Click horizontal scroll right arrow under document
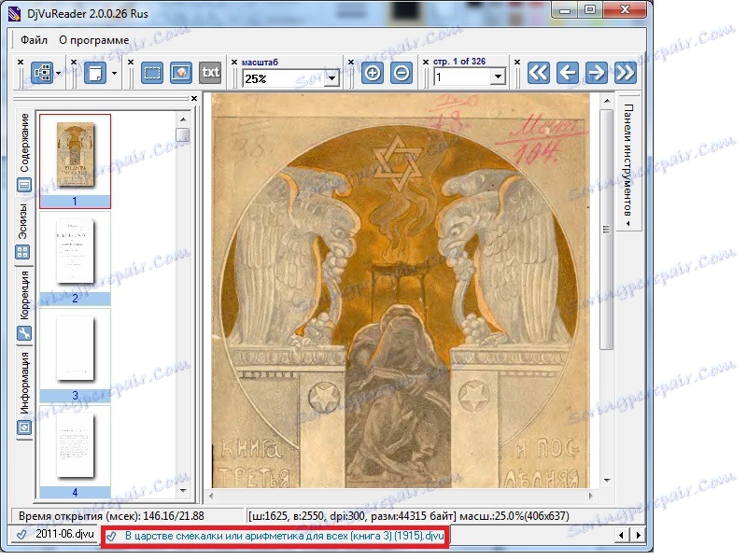The height and width of the screenshot is (560, 747). point(590,496)
